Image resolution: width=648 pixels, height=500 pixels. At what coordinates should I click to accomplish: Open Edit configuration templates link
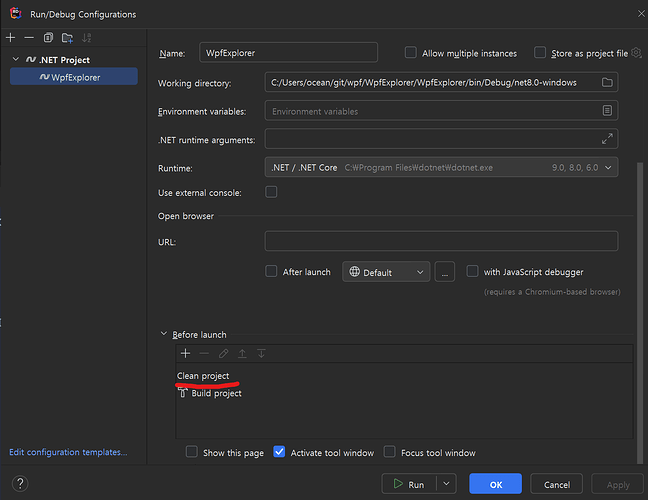(x=68, y=452)
